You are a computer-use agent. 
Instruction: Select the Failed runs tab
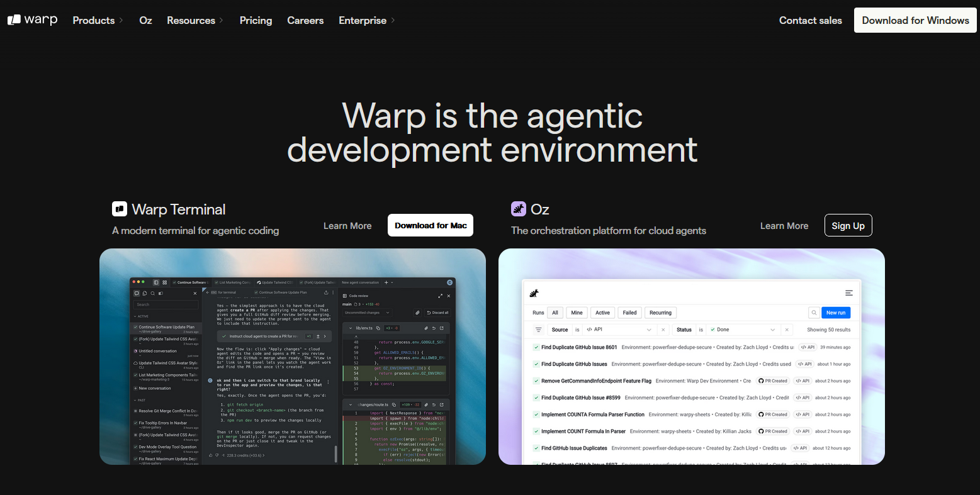point(629,313)
